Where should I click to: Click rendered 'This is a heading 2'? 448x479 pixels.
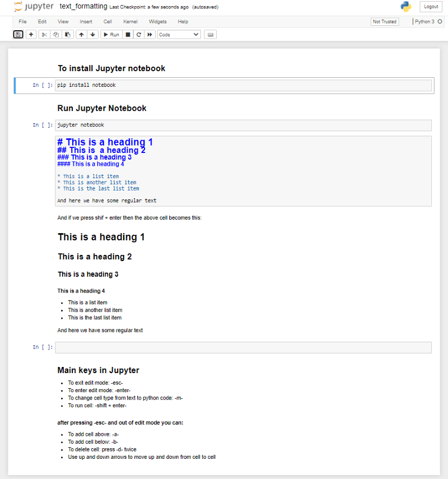(95, 257)
